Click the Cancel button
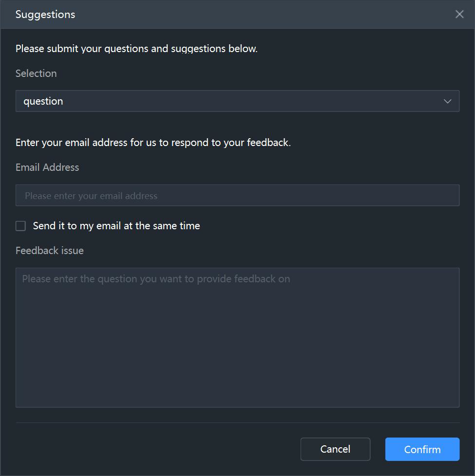 pos(335,449)
